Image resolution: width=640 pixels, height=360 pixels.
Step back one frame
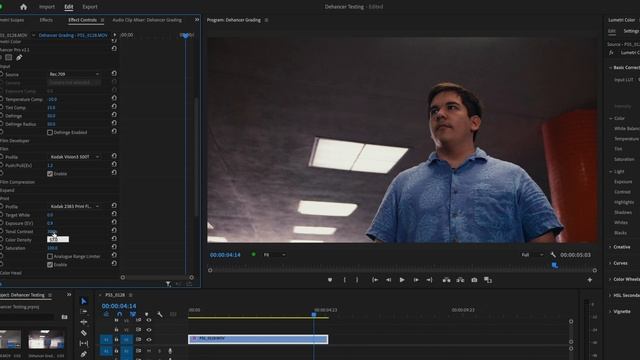388,280
